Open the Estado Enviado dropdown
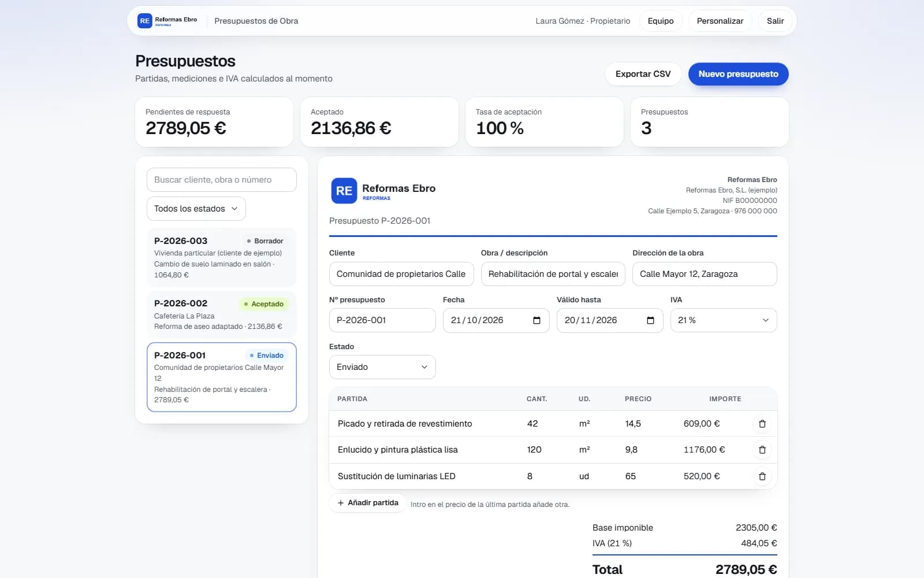Screen dimensions: 924x578 click(382, 367)
